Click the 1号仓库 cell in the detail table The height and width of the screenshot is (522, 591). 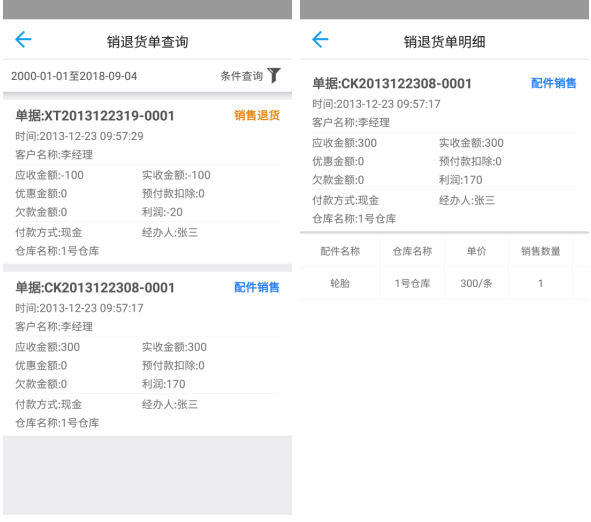coord(412,283)
